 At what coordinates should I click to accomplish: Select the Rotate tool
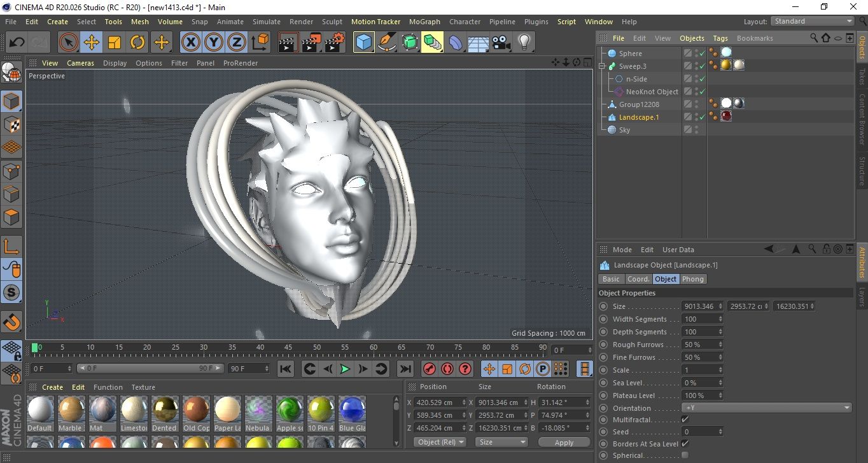(x=137, y=43)
